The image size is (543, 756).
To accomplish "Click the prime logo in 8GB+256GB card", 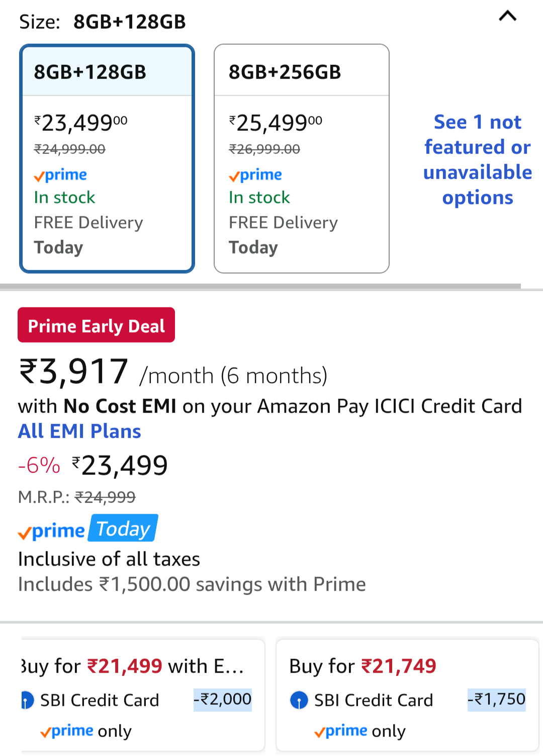I will pyautogui.click(x=255, y=175).
